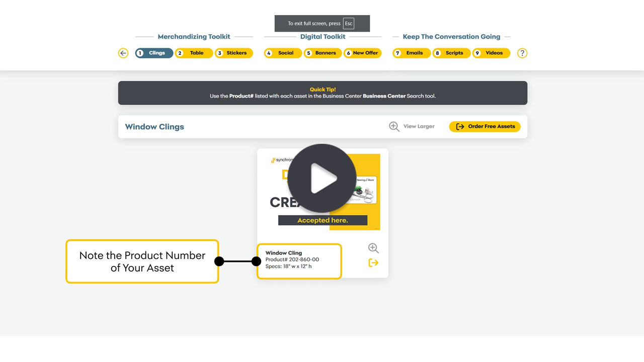Click the Order Free Assets button

(x=485, y=127)
